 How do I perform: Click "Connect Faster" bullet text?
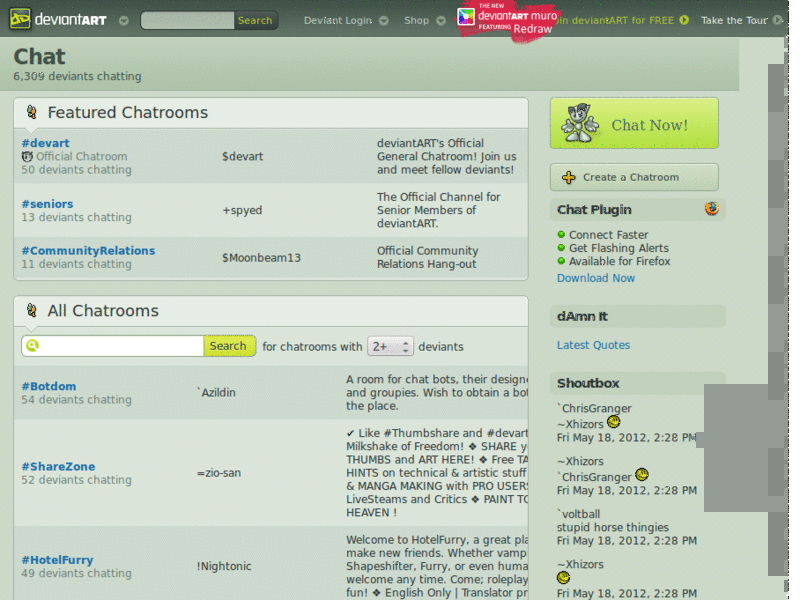pos(609,235)
